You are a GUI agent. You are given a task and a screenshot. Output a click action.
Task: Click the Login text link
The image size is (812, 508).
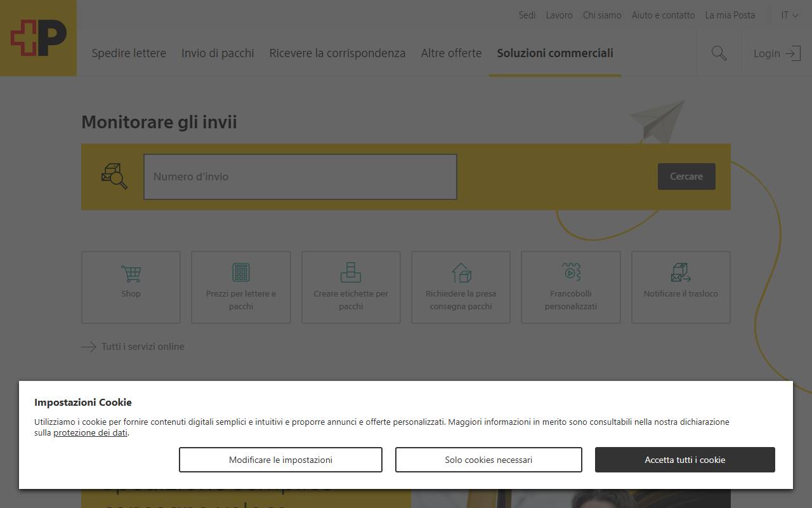pos(766,53)
